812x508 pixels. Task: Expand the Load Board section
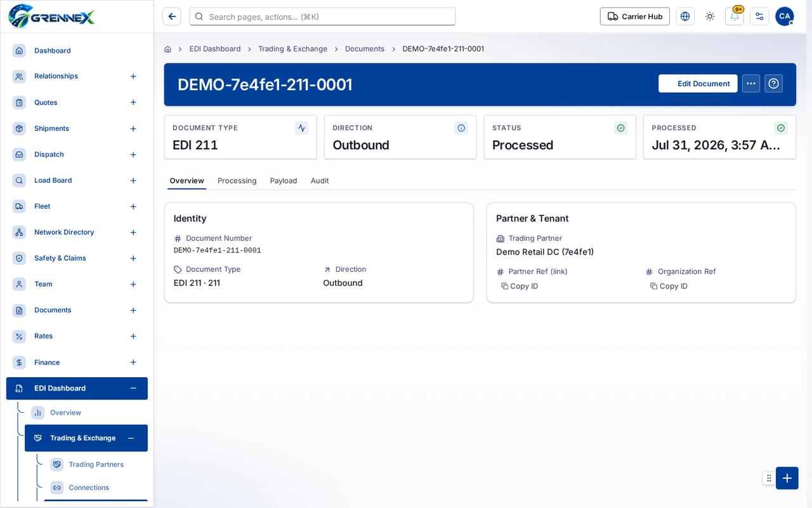tap(133, 180)
